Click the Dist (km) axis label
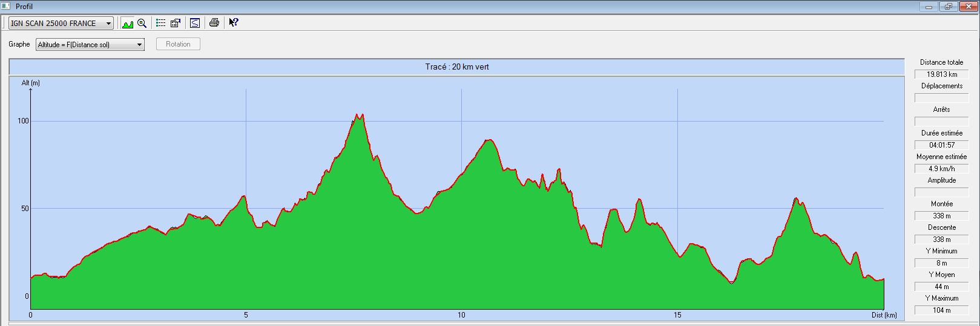This screenshot has height=326, width=980. click(884, 315)
